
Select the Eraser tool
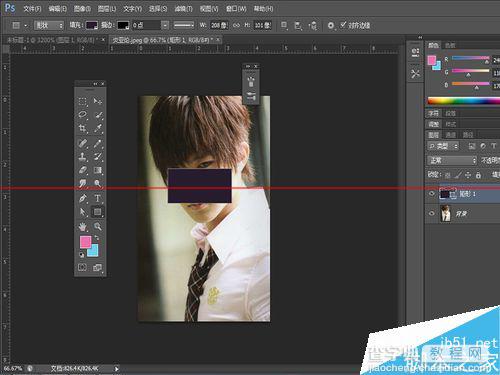tap(82, 170)
